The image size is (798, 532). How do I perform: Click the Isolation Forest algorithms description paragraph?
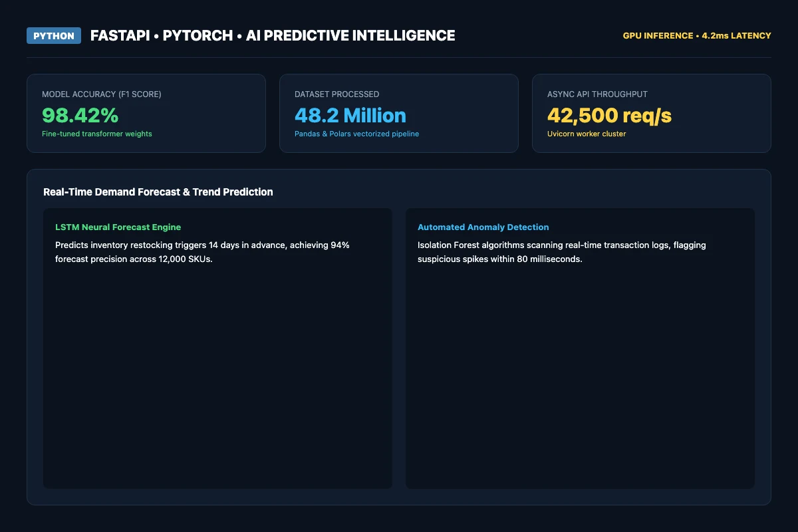562,252
